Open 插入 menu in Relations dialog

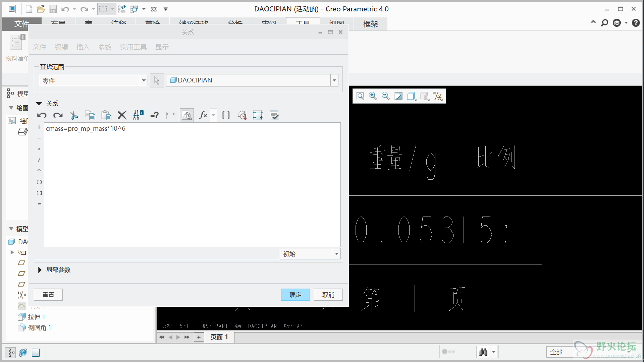tap(83, 47)
